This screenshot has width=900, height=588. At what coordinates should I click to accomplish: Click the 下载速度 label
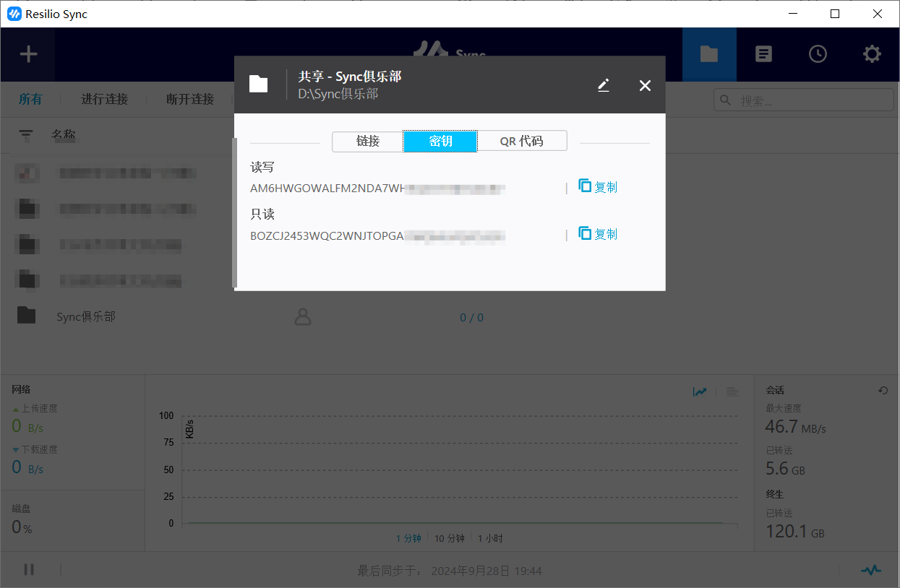pos(39,449)
